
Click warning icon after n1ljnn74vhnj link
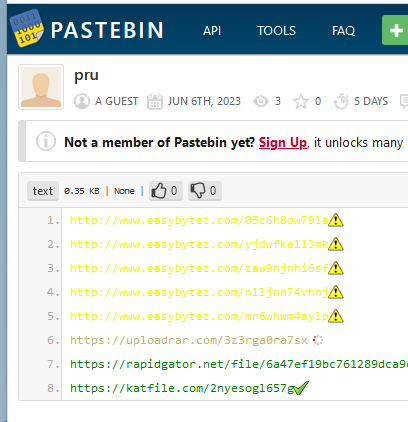coord(336,292)
